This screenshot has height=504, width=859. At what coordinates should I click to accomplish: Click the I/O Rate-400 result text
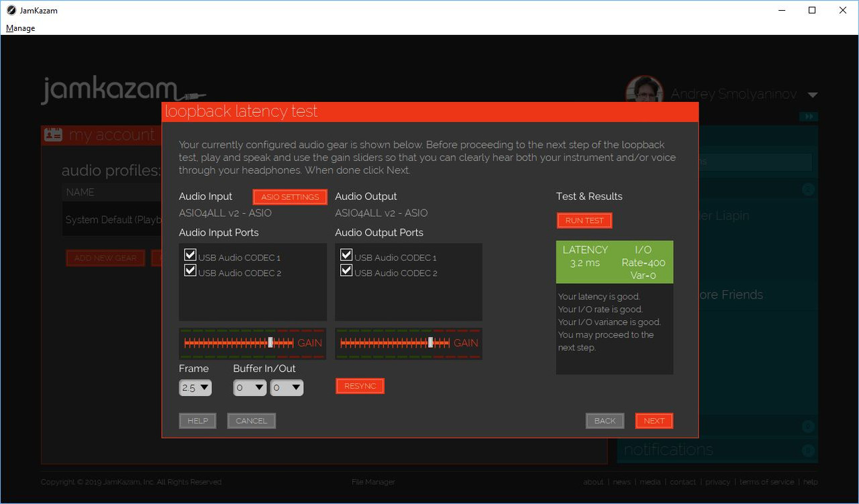coord(643,262)
